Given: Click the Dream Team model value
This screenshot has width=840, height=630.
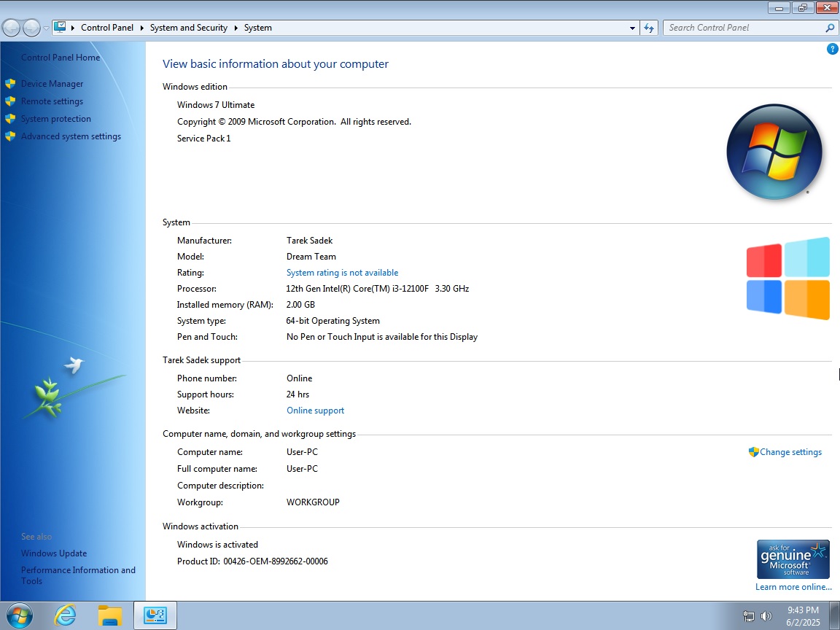Looking at the screenshot, I should click(311, 257).
